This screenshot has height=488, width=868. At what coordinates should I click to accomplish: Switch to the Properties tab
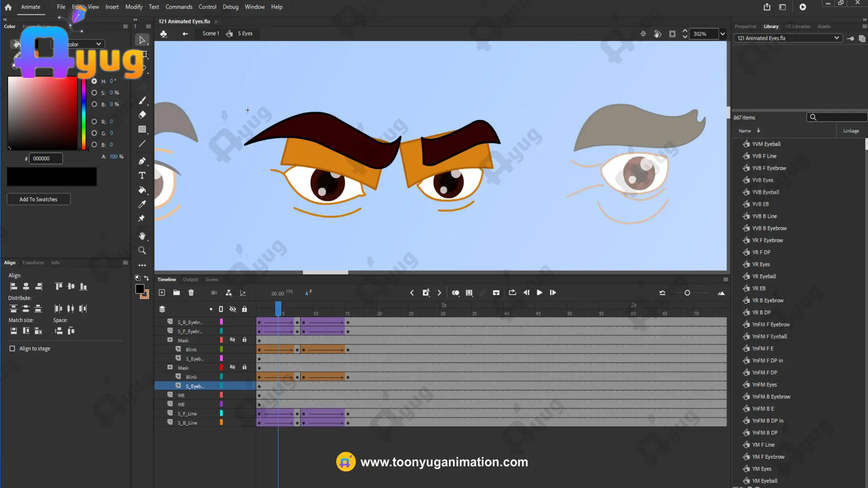click(745, 26)
